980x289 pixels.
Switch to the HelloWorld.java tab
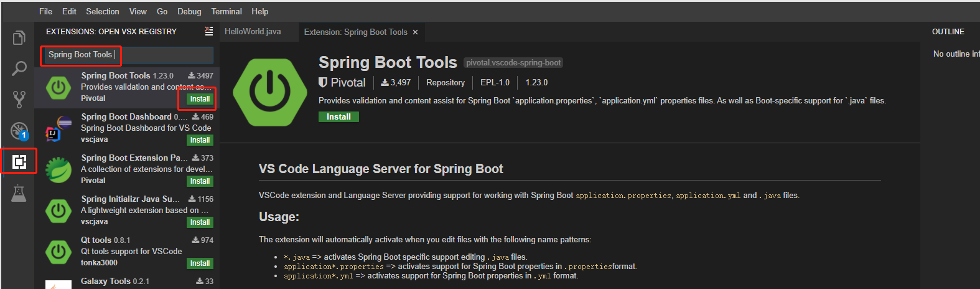pos(253,31)
